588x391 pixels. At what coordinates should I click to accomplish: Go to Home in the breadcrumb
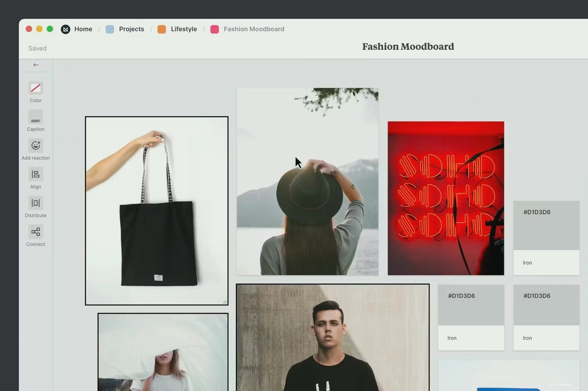[x=83, y=29]
